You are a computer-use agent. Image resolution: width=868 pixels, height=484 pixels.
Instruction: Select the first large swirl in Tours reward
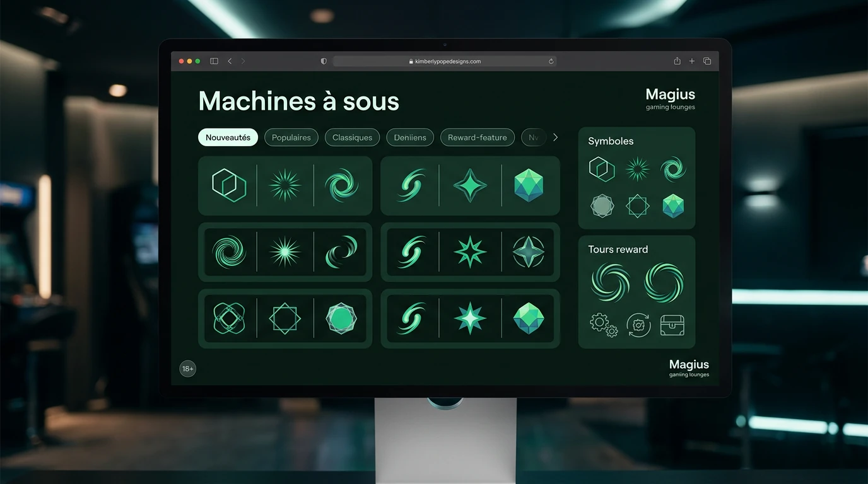(x=611, y=282)
